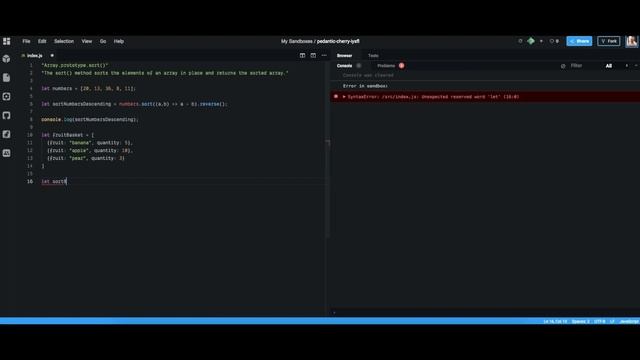
Task: Expand the chevron at console bottom
Action: point(334,313)
